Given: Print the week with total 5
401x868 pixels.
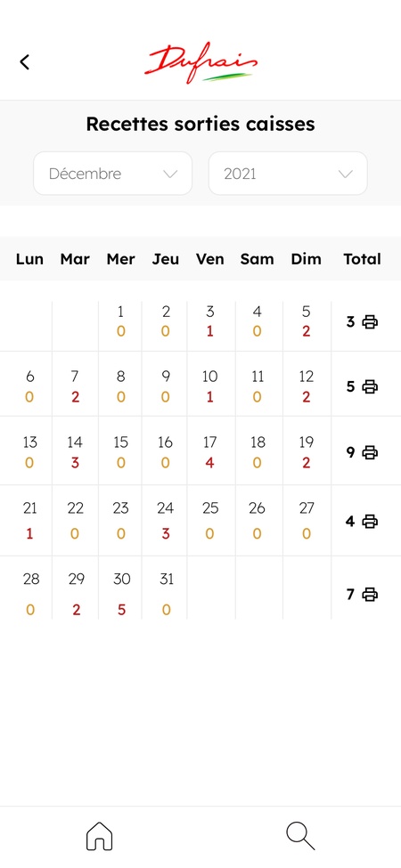Looking at the screenshot, I should [x=370, y=386].
